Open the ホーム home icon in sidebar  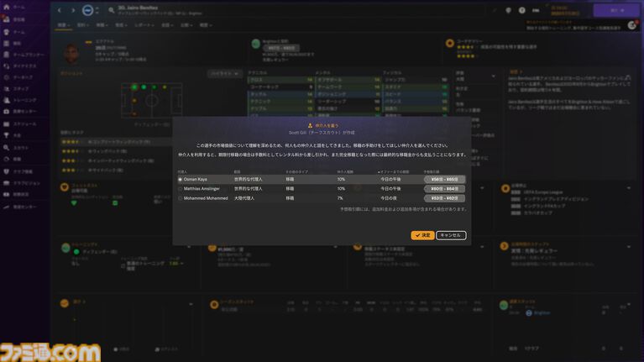[6, 8]
